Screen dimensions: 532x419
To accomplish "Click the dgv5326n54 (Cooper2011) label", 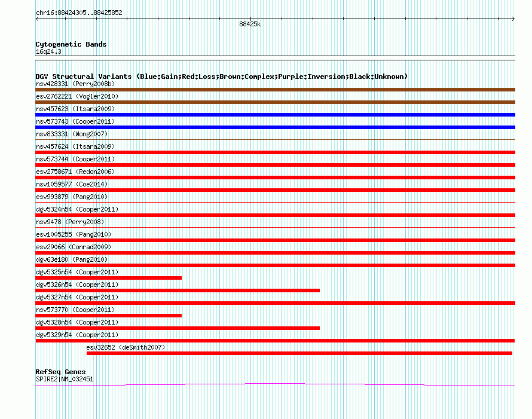I will 77,285.
